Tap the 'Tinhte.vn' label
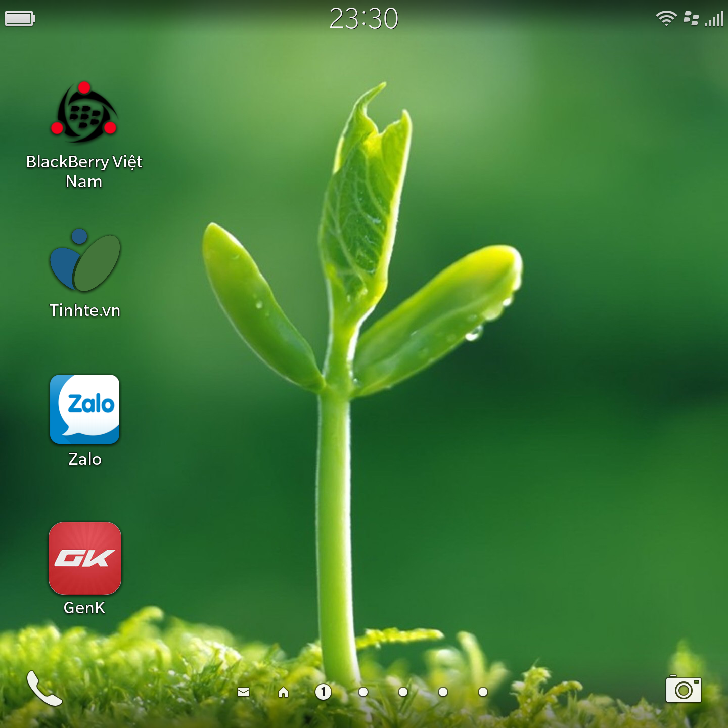 [85, 310]
